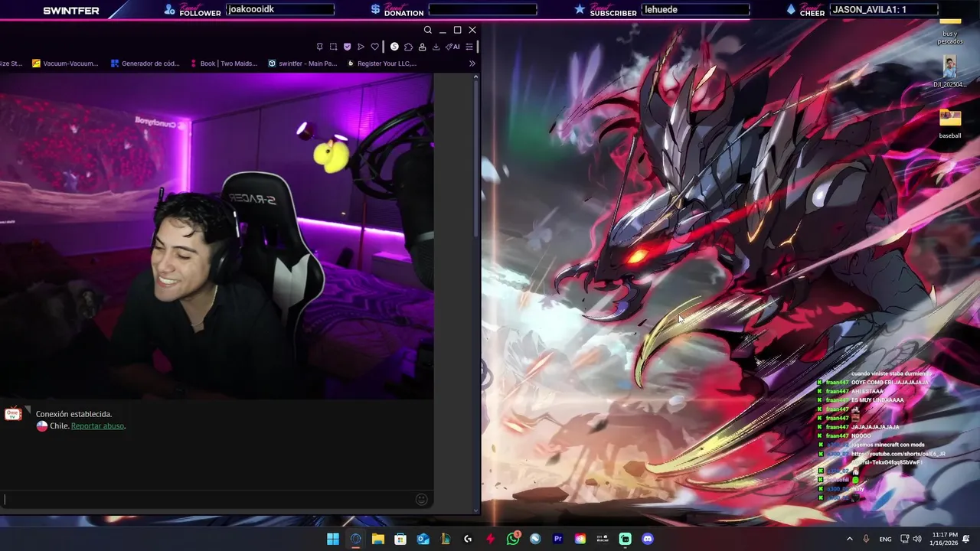Open League of Legends taskbar icon

445,539
